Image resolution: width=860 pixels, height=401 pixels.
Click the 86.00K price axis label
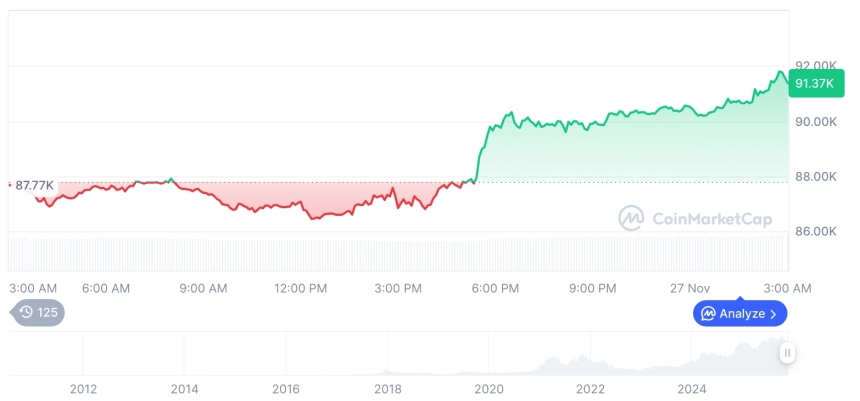814,231
